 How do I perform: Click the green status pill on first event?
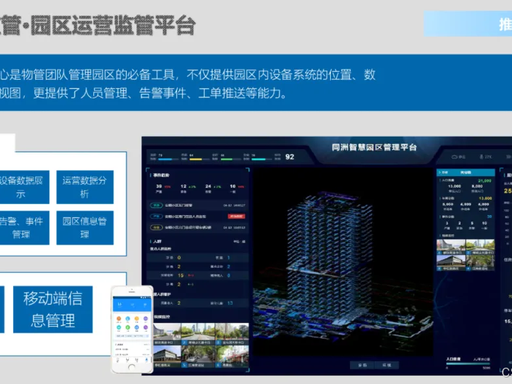click(x=156, y=205)
